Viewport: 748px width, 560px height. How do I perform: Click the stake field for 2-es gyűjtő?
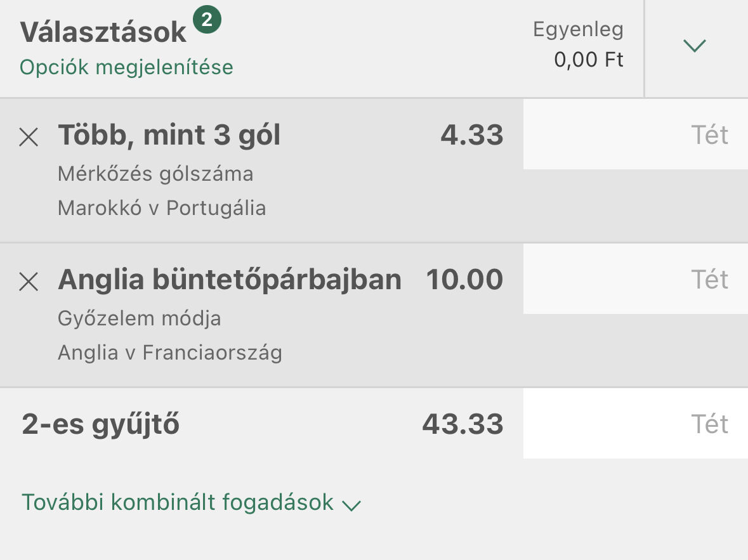(635, 424)
